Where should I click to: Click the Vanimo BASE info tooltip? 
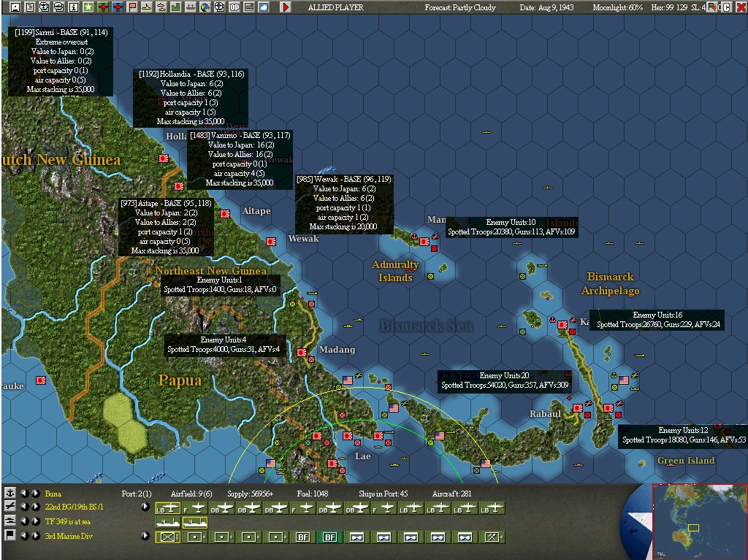240,159
